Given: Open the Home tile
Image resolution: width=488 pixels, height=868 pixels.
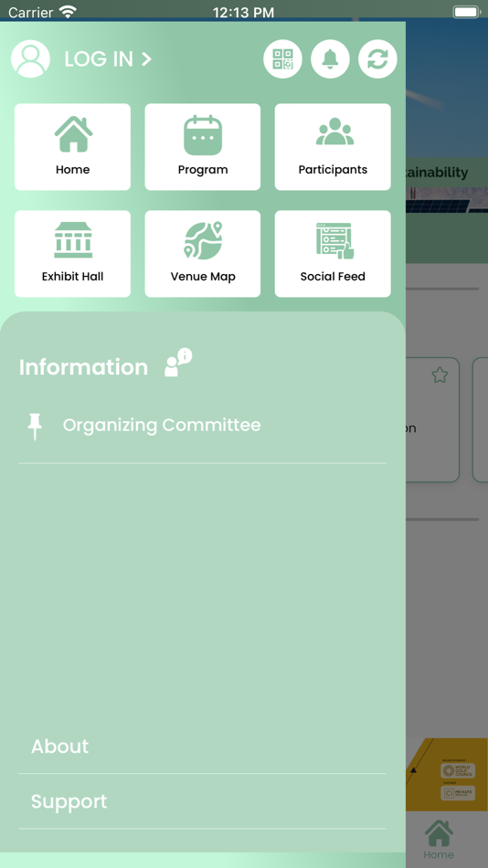Looking at the screenshot, I should point(72,147).
